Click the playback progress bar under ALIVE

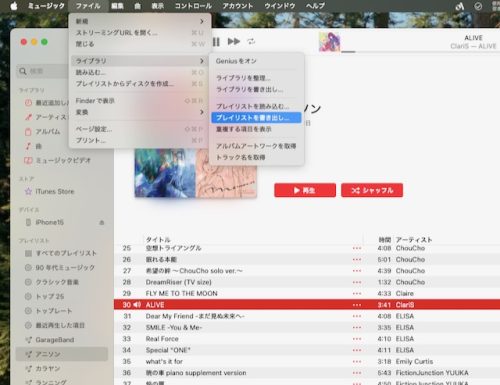pos(420,52)
